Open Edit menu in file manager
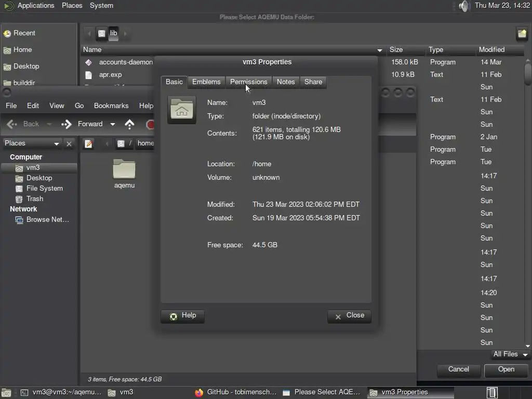This screenshot has height=399, width=532. (x=33, y=105)
